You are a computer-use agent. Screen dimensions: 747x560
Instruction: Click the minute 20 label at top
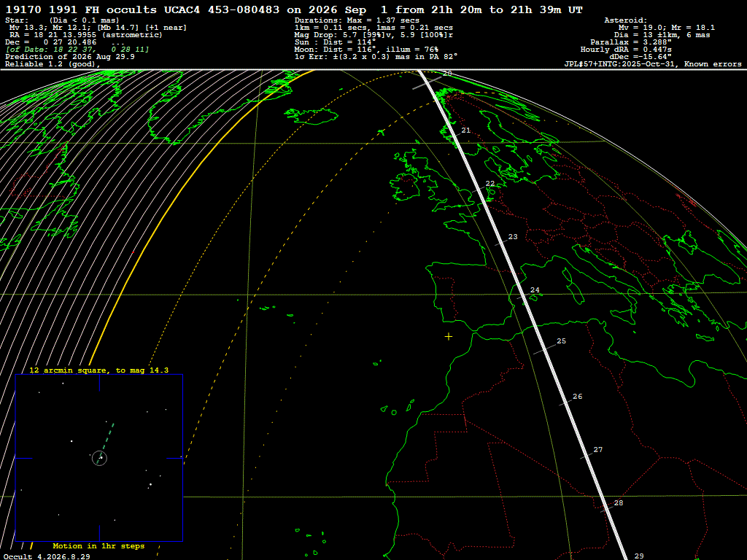pyautogui.click(x=447, y=74)
